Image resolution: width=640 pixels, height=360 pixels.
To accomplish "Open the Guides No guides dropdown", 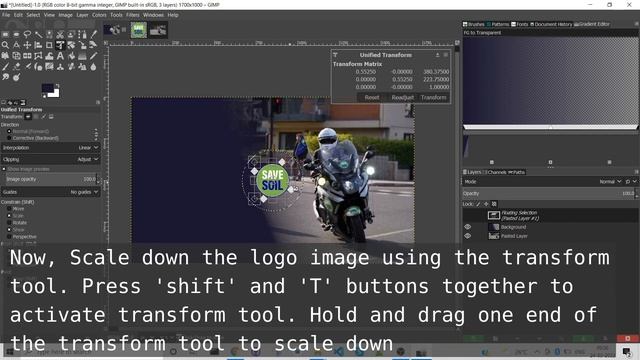I will tap(50, 192).
